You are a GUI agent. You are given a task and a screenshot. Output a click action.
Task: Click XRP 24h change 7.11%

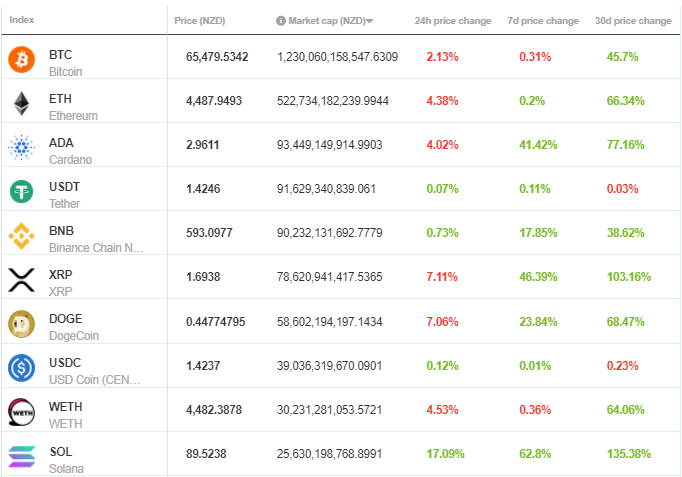(x=441, y=277)
